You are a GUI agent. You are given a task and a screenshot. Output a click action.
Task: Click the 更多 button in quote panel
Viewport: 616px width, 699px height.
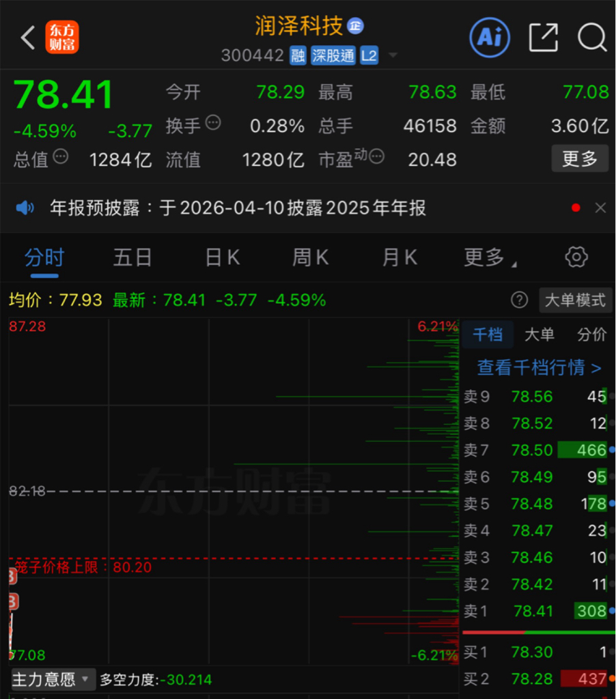point(580,158)
